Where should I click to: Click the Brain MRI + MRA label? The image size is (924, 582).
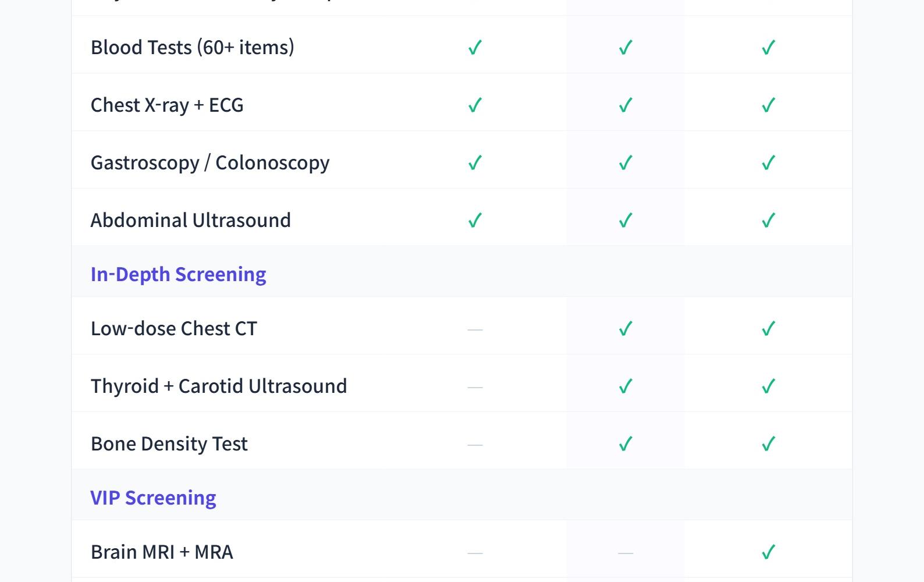point(162,552)
